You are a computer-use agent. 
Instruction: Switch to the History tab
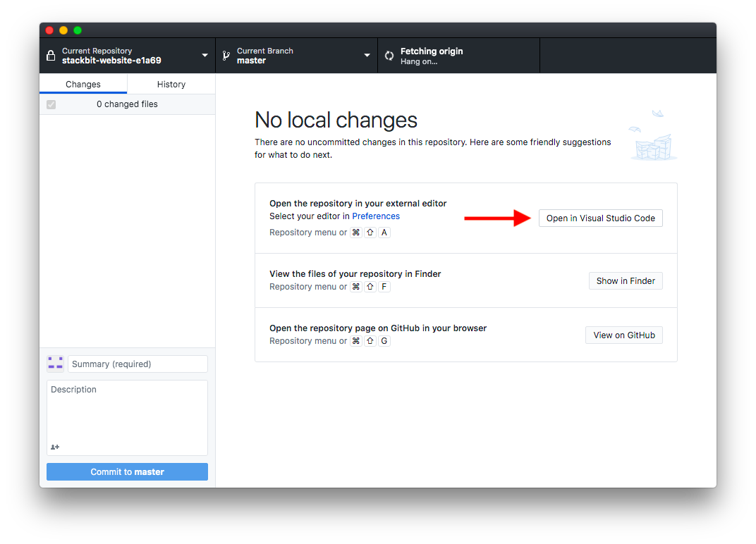pyautogui.click(x=171, y=84)
